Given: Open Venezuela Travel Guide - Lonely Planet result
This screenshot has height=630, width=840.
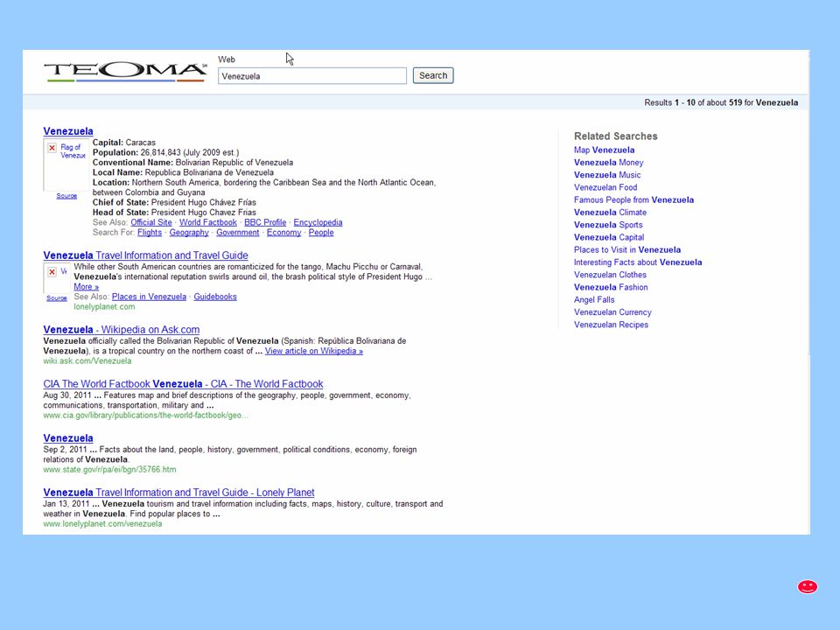Looking at the screenshot, I should click(178, 493).
